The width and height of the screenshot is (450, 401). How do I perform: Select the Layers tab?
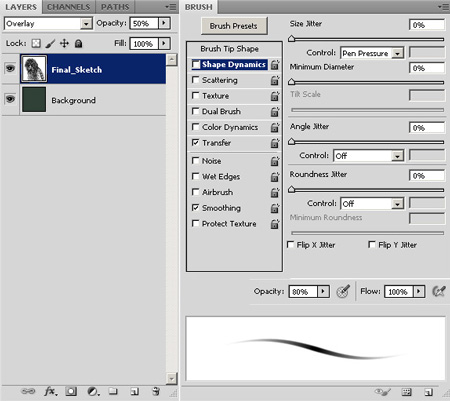21,7
